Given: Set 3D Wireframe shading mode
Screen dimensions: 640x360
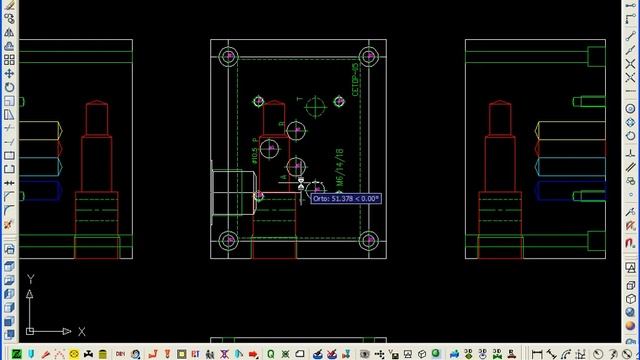Looking at the screenshot, I should pos(631,286).
